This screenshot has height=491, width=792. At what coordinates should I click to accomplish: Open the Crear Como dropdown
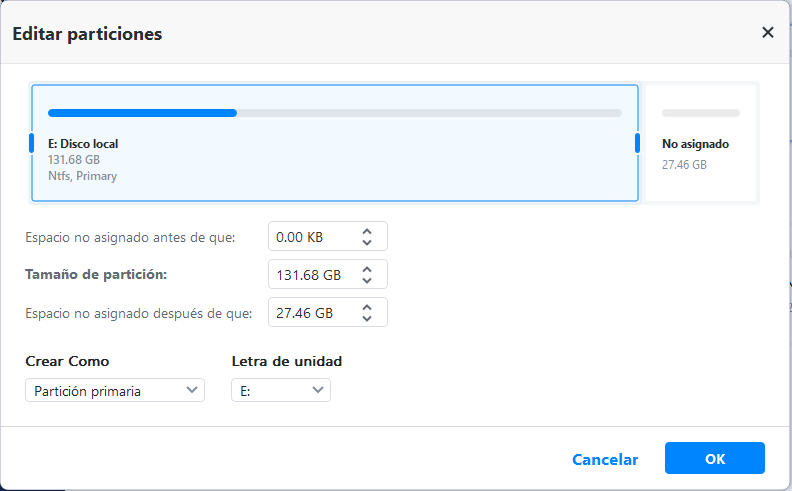114,391
